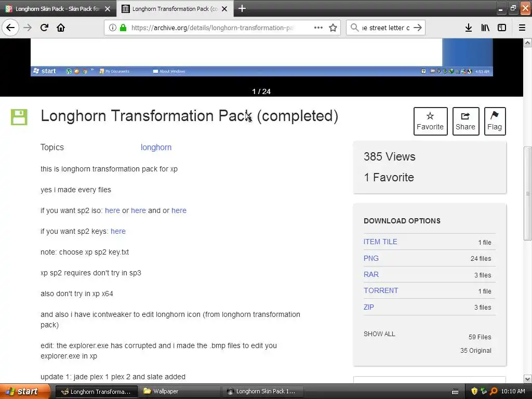Click the browser forward arrow
The image size is (532, 399).
(x=28, y=28)
